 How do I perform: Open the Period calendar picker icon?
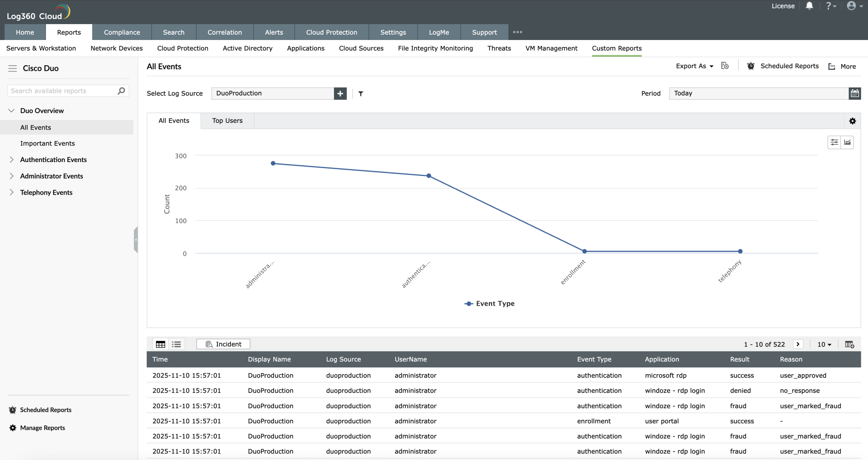tap(854, 93)
